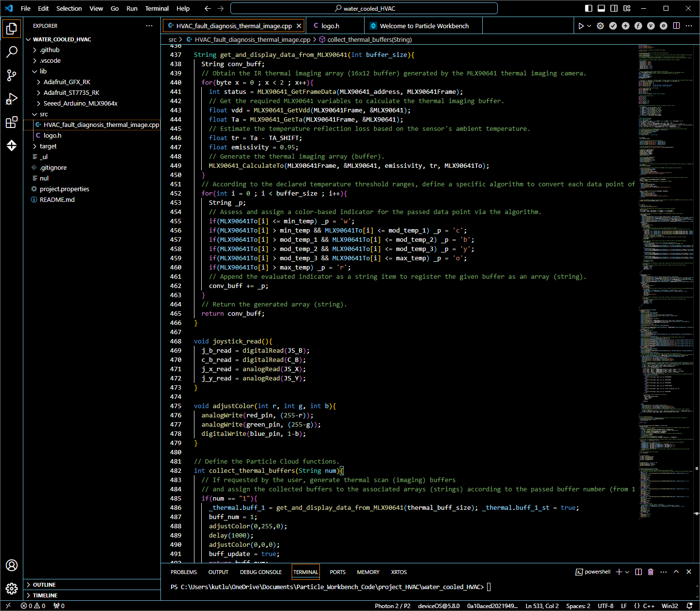Toggle the secondary side bar
The image size is (700, 611).
(614, 8)
